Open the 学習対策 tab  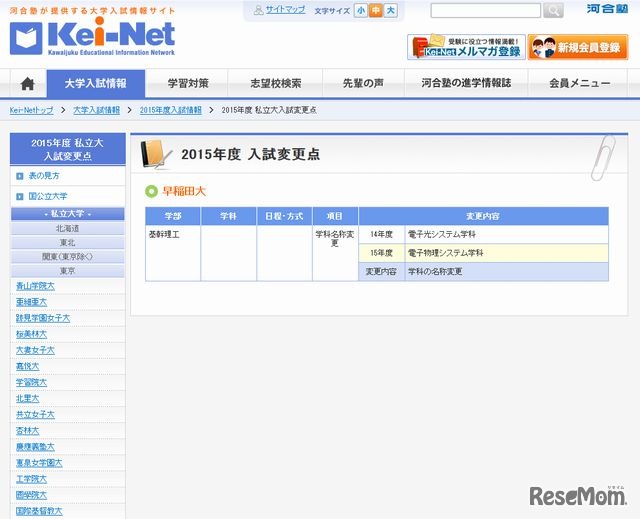(188, 84)
